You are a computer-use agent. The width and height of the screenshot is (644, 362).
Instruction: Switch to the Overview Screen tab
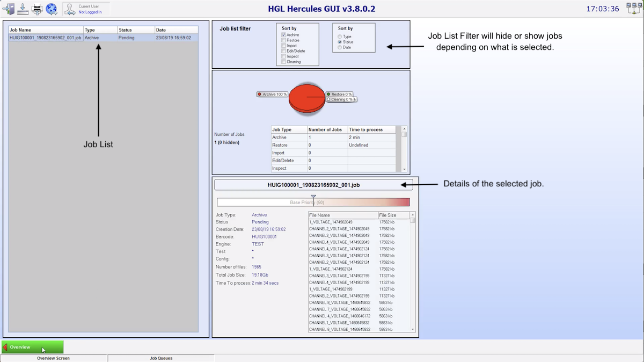pyautogui.click(x=54, y=358)
